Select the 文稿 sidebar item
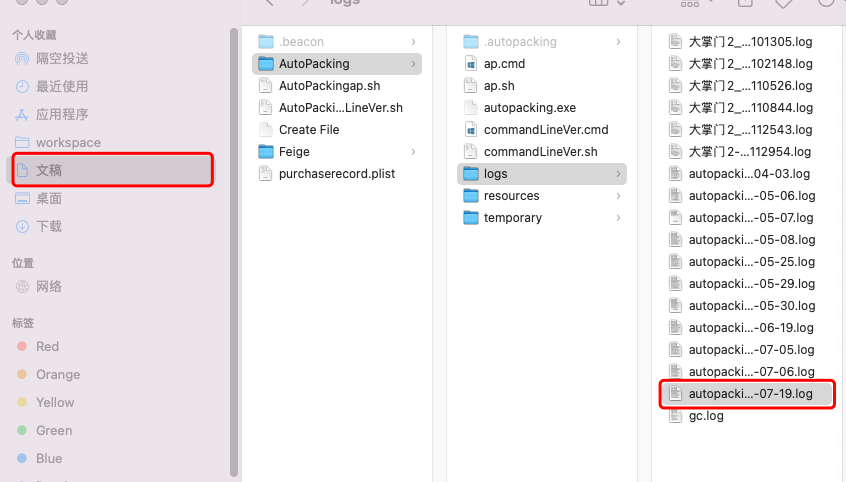The height and width of the screenshot is (482, 846). [112, 170]
